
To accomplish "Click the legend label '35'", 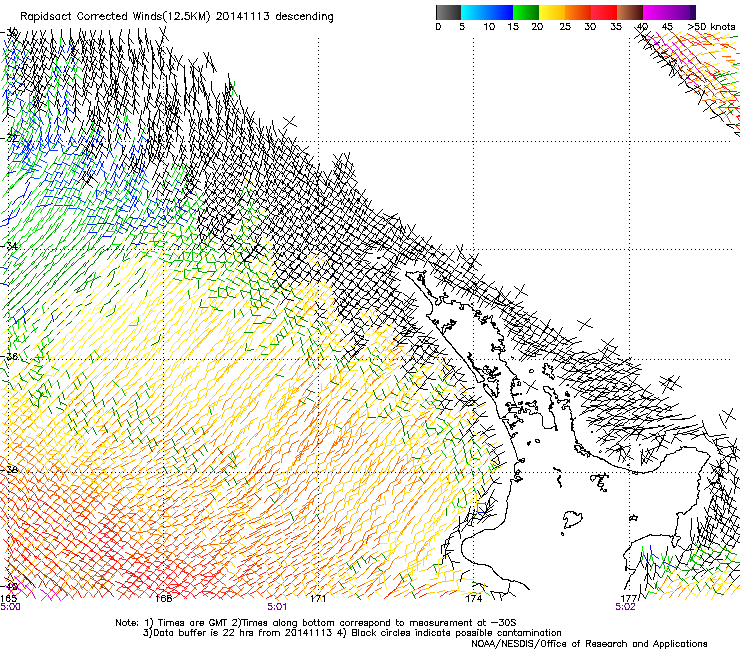I will [x=616, y=27].
